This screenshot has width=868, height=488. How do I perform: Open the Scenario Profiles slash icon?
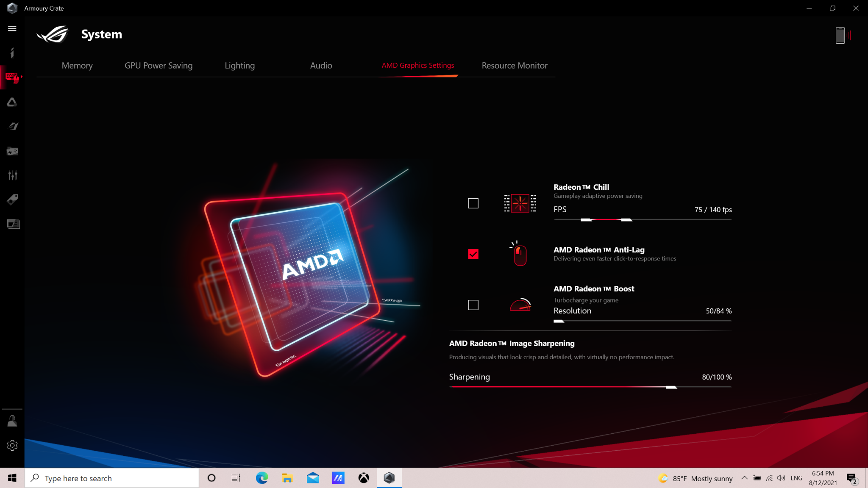pos(13,126)
